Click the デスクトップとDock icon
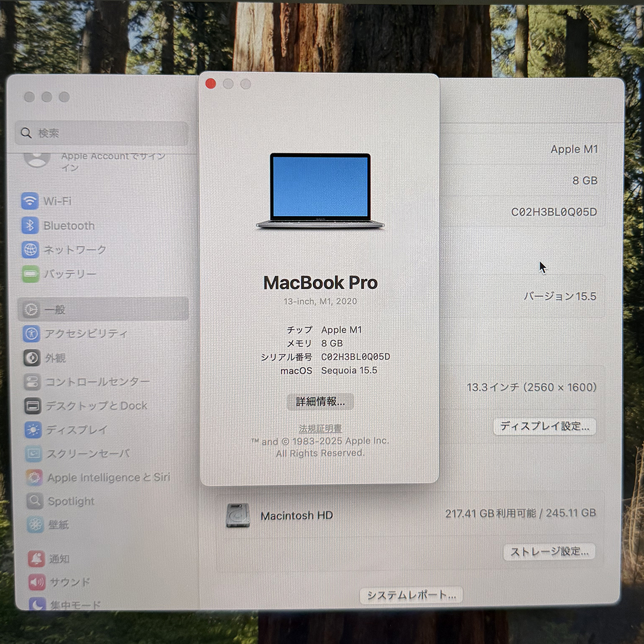 (33, 406)
